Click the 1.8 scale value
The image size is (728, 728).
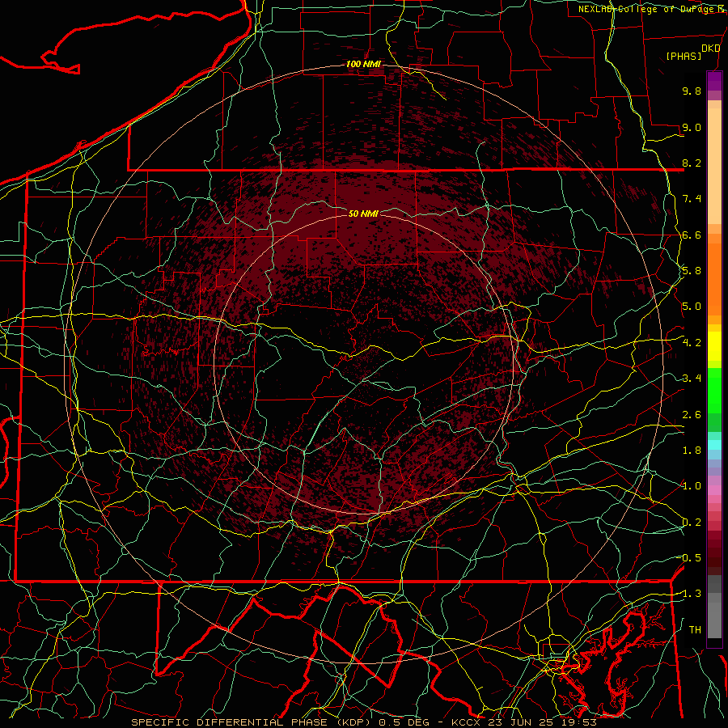tap(692, 451)
